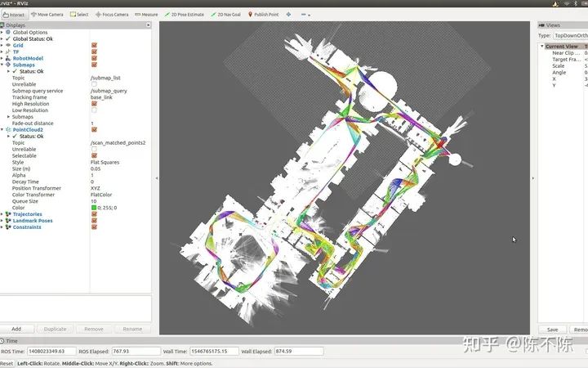Pick the Measure tool
Image resolution: width=588 pixels, height=368 pixels.
point(146,14)
